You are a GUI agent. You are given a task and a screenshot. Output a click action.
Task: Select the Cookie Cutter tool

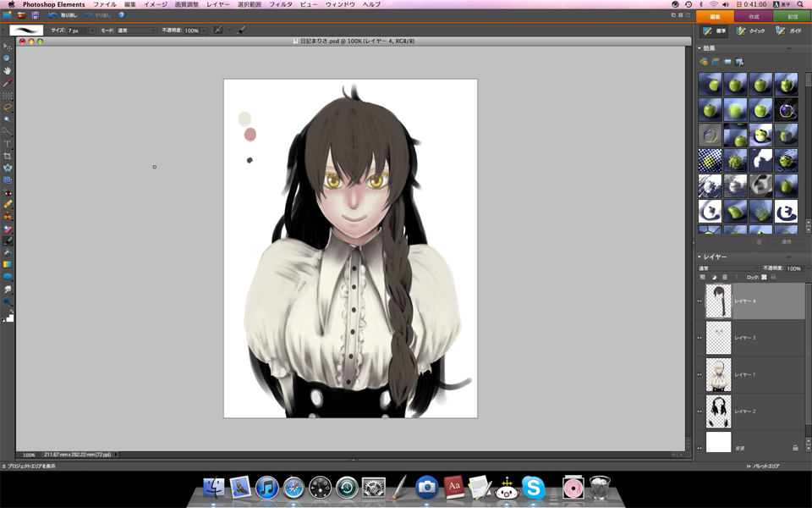coord(8,168)
